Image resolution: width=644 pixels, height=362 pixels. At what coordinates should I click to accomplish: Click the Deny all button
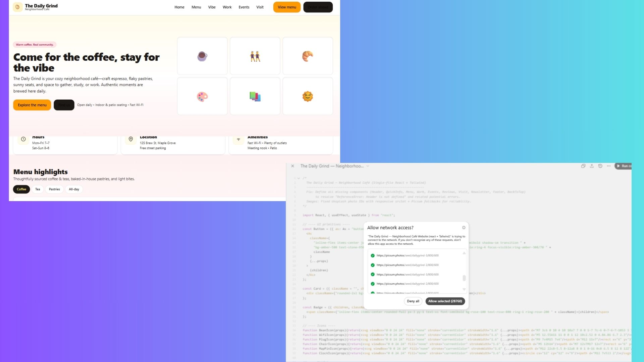pyautogui.click(x=413, y=301)
